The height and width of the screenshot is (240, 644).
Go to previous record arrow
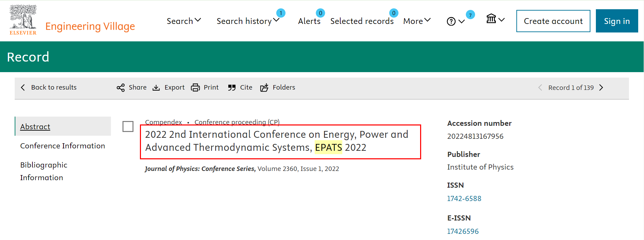click(540, 88)
